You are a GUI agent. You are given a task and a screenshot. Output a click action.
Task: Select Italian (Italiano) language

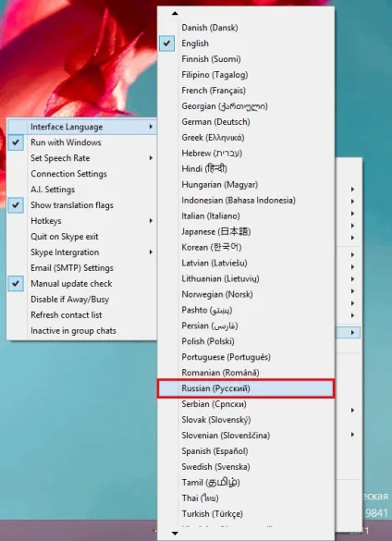[246, 216]
